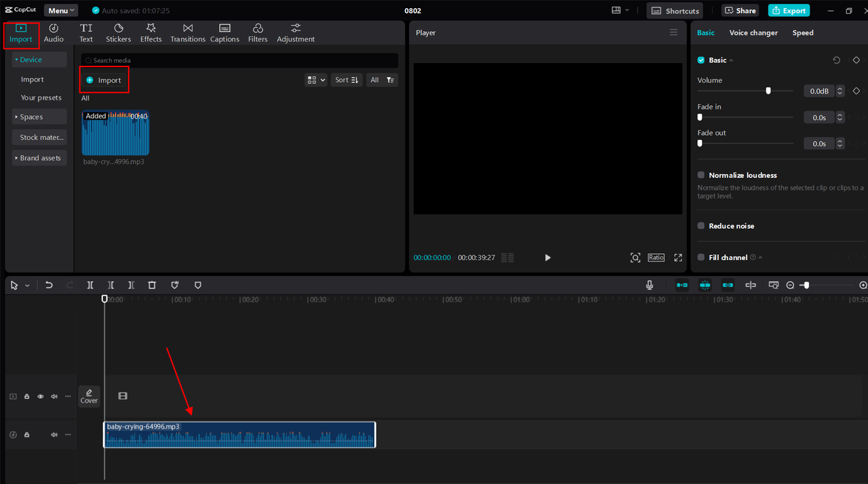Toggle the linkage icon
This screenshot has width=868, height=484.
point(728,285)
